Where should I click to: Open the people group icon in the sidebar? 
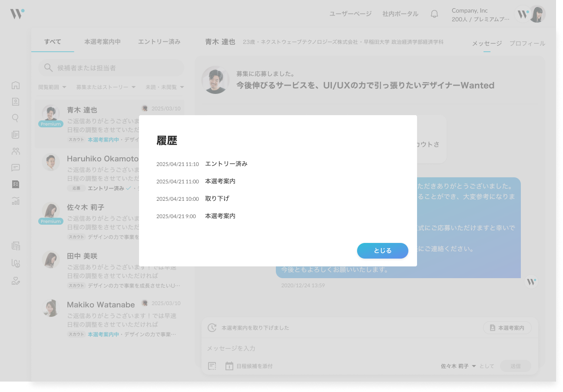coord(16,151)
